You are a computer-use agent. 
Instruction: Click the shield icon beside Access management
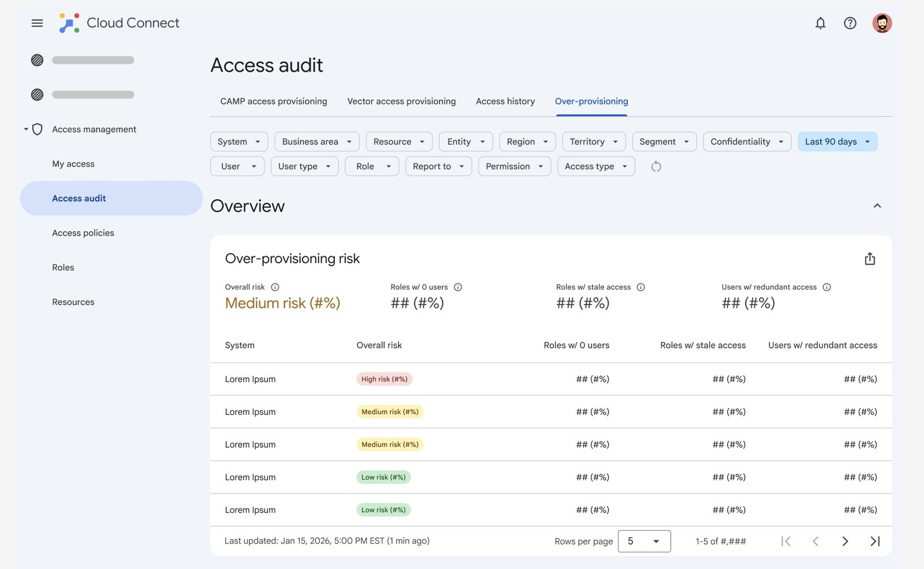[38, 129]
